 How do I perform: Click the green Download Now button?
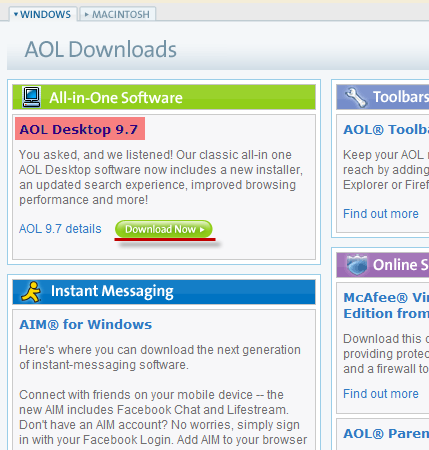(x=164, y=229)
